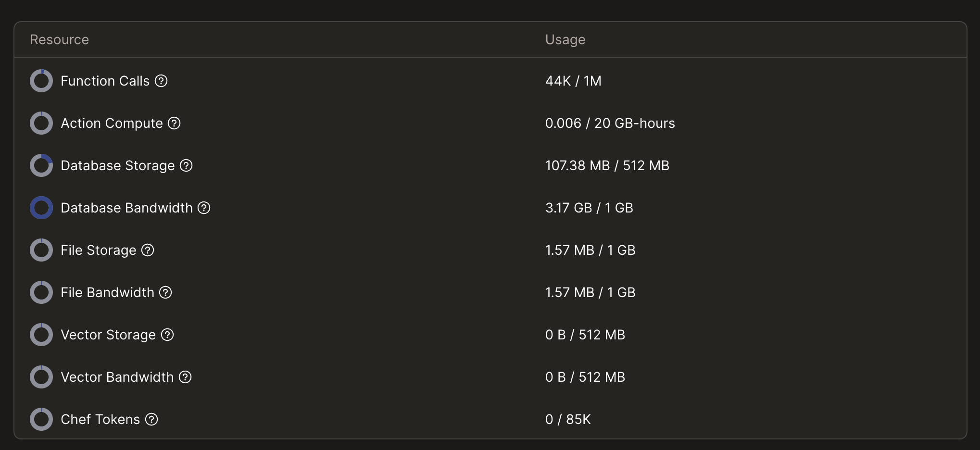Click the Vector Bandwidth question mark icon
This screenshot has width=980, height=450.
(185, 377)
